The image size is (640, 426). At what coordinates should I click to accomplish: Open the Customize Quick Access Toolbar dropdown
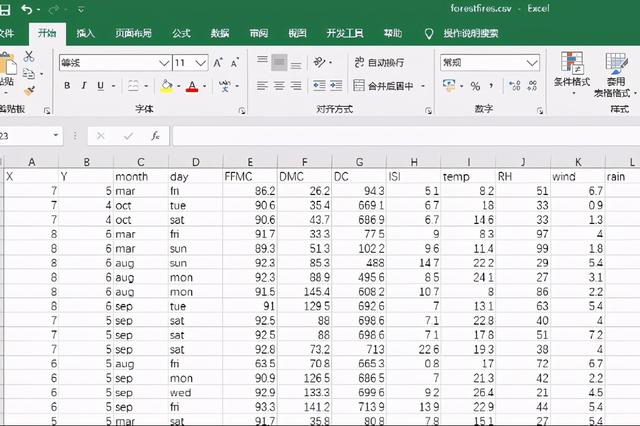[x=81, y=9]
